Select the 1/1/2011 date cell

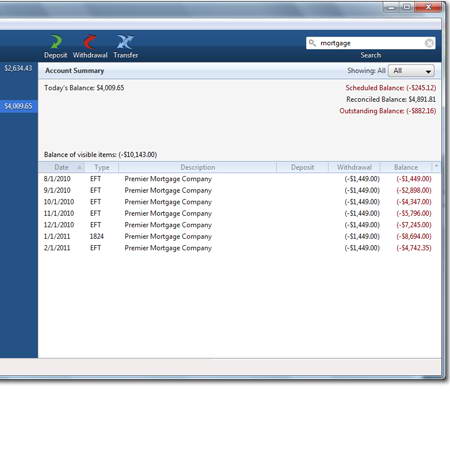pyautogui.click(x=57, y=236)
